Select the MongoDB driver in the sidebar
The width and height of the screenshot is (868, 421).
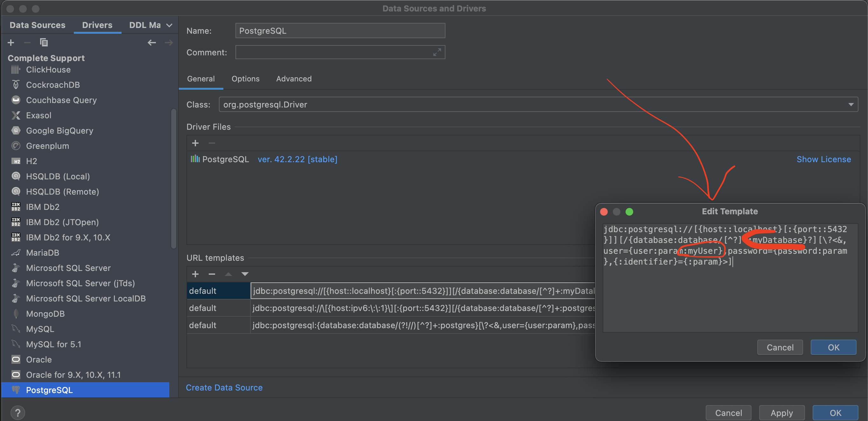pyautogui.click(x=45, y=314)
